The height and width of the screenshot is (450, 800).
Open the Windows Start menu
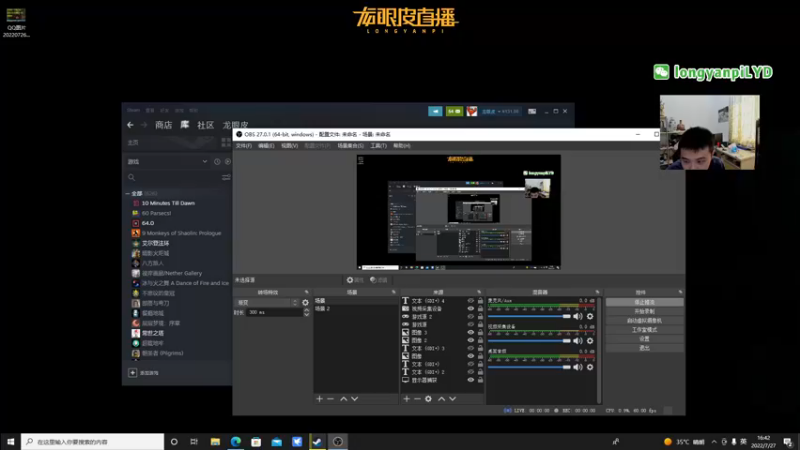[10, 442]
